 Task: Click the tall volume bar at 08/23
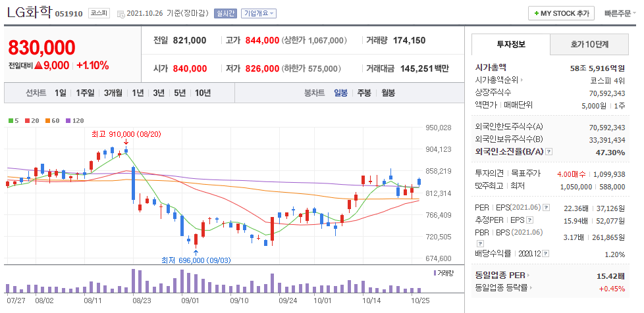(x=134, y=281)
